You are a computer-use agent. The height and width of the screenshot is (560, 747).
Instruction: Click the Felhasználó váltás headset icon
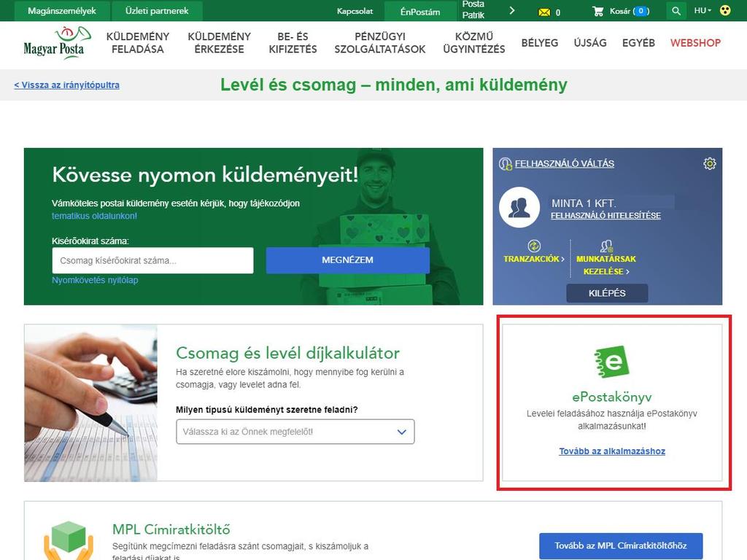coord(505,164)
